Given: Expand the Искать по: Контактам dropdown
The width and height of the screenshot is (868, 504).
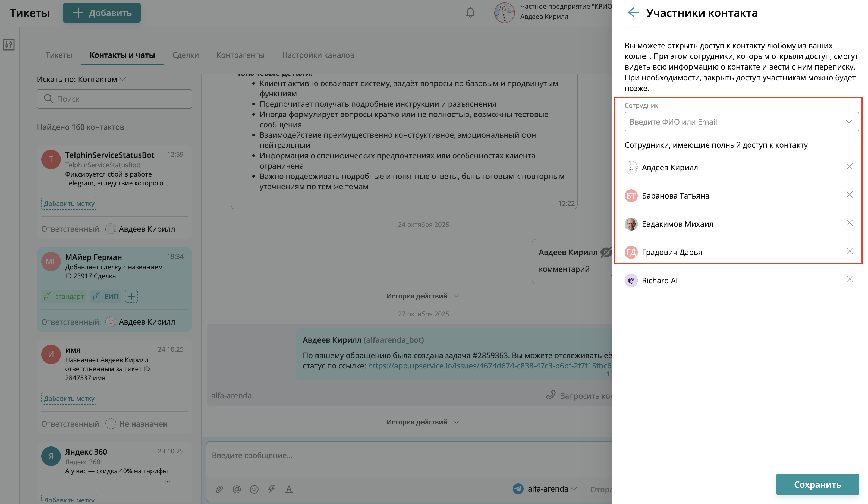Looking at the screenshot, I should (x=81, y=79).
